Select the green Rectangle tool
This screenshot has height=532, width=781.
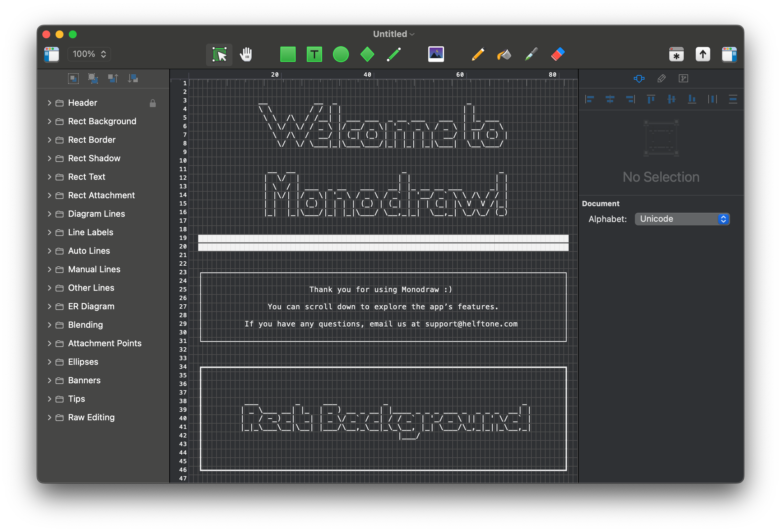(288, 55)
